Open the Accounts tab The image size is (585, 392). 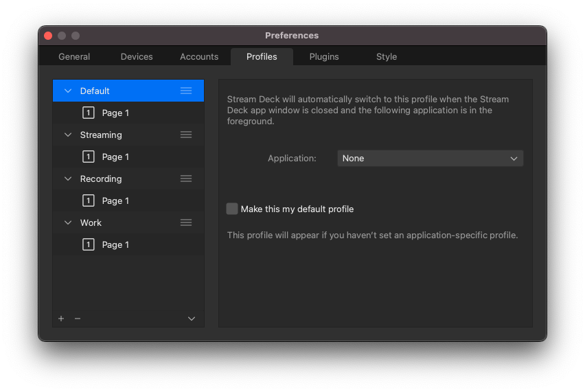pyautogui.click(x=199, y=57)
